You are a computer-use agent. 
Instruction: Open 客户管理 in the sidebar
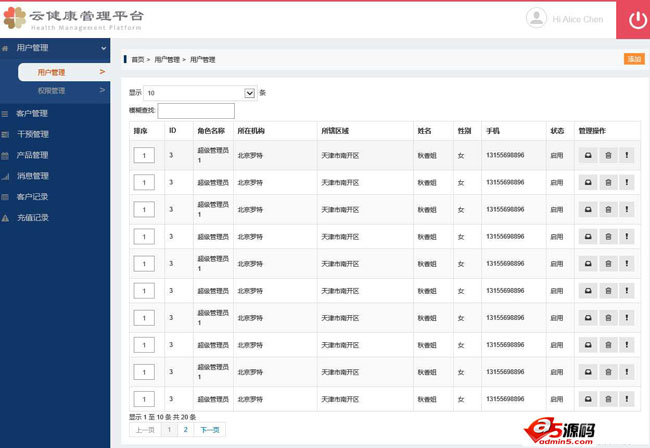click(x=32, y=113)
